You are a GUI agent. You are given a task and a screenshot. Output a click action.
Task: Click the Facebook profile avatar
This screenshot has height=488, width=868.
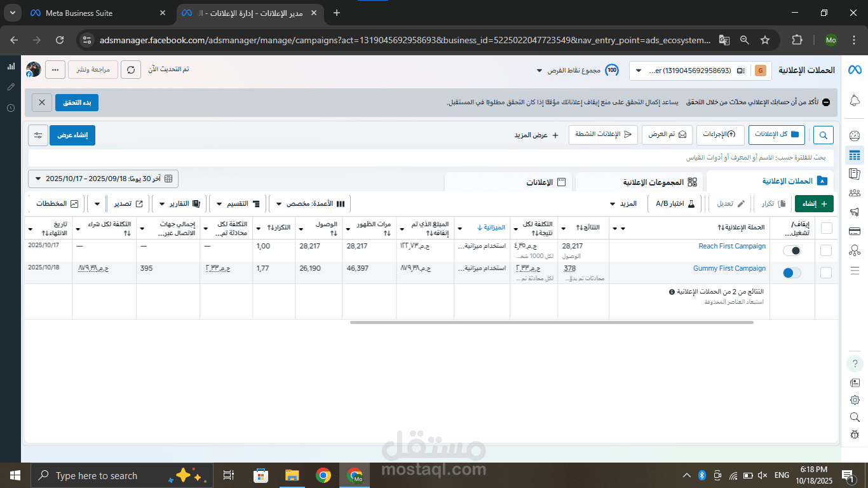point(33,70)
